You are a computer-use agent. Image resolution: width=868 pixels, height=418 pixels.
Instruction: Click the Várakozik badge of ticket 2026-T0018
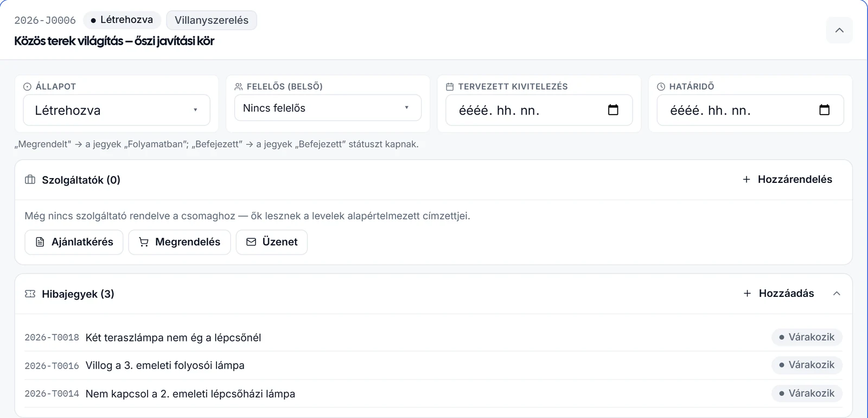tap(807, 337)
